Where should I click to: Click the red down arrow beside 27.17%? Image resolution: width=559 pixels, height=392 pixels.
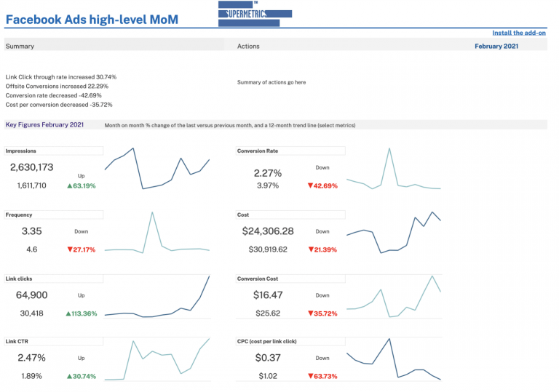[69, 249]
